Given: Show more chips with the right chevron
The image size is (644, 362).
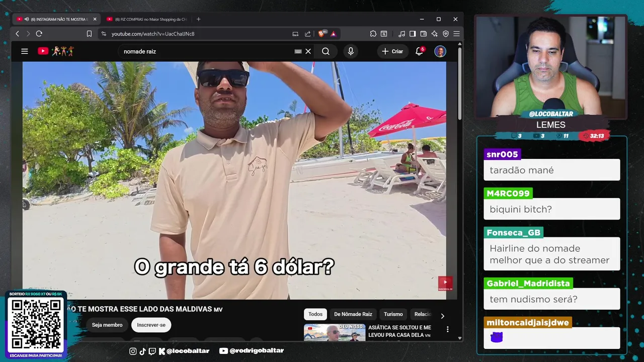Looking at the screenshot, I should pyautogui.click(x=442, y=316).
